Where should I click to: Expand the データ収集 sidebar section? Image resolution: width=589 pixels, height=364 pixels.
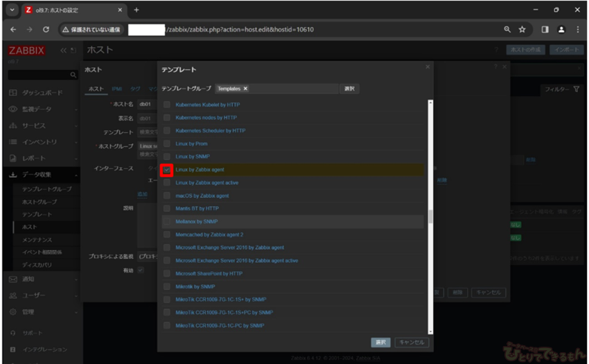point(42,175)
